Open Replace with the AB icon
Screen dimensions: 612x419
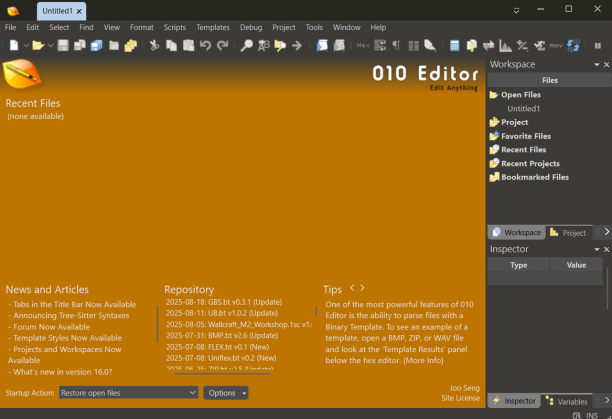[x=263, y=46]
